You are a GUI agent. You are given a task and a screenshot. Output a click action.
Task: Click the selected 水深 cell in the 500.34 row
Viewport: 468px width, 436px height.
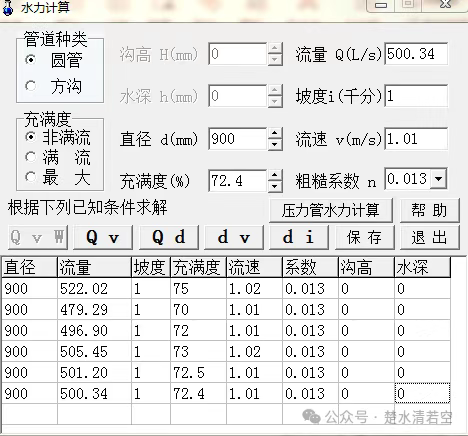click(x=423, y=394)
